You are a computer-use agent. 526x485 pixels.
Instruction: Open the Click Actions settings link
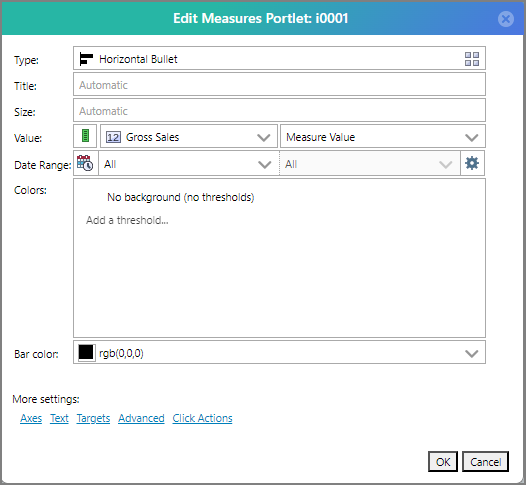[202, 418]
